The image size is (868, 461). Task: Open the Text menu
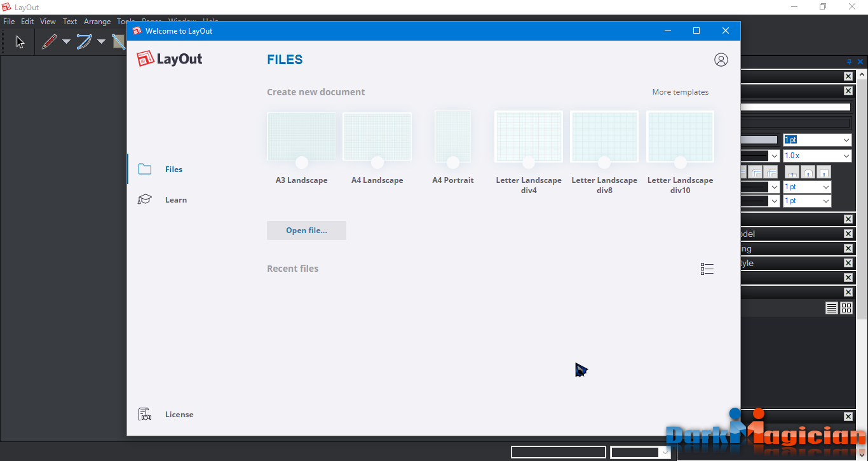click(x=70, y=22)
